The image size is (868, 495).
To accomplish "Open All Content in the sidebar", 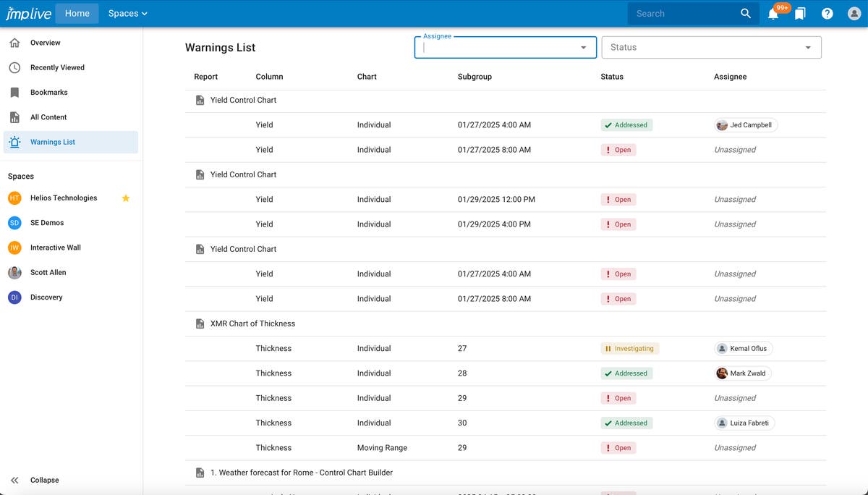I will tap(48, 117).
